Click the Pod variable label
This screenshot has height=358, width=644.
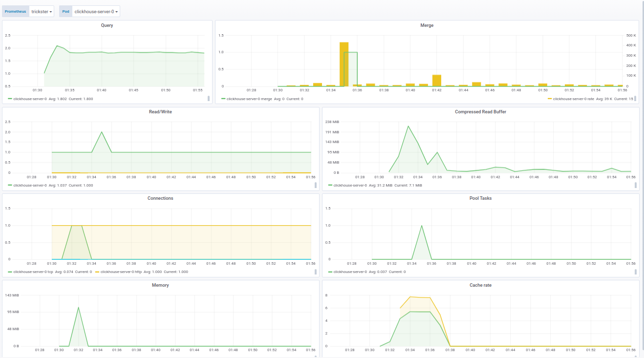click(x=65, y=11)
